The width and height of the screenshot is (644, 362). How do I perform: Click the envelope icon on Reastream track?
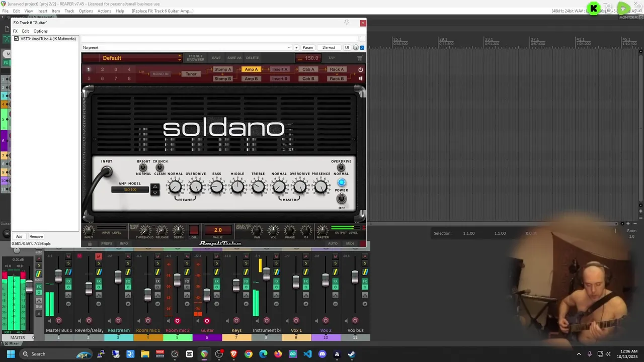(128, 295)
